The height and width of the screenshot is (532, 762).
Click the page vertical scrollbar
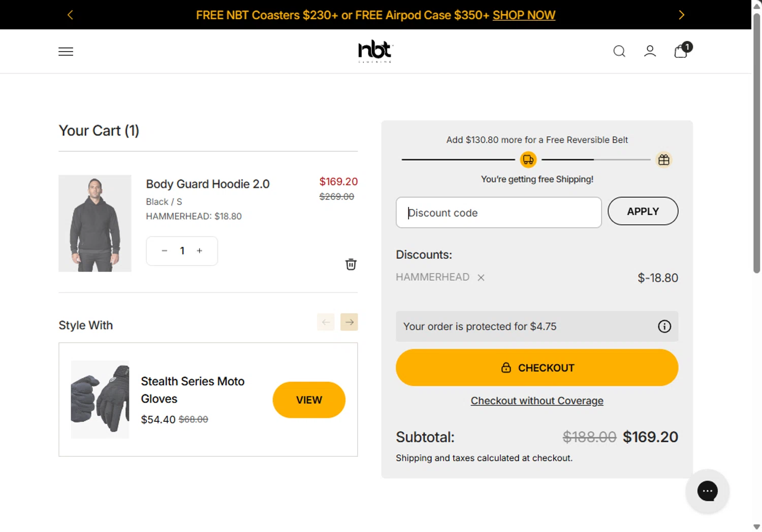pyautogui.click(x=756, y=142)
